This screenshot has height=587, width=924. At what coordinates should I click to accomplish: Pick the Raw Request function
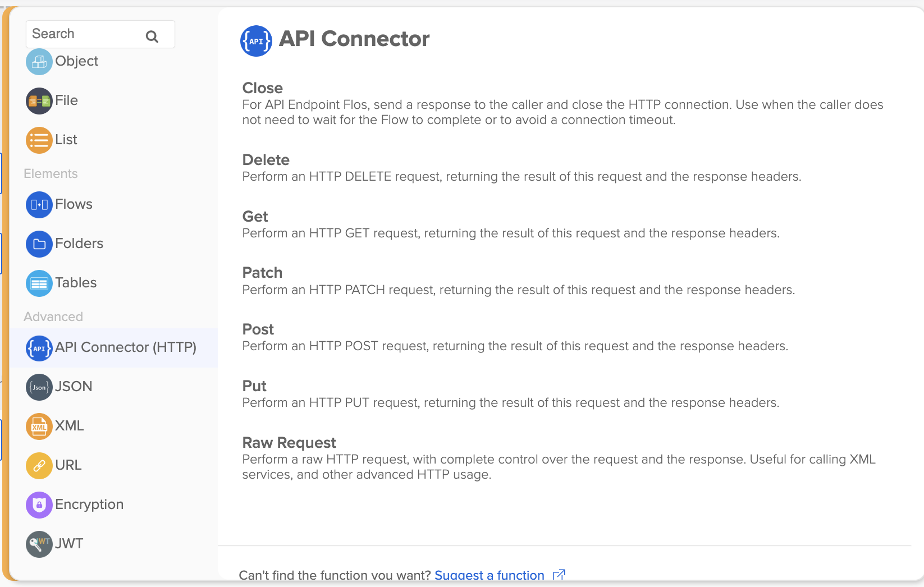(x=289, y=443)
